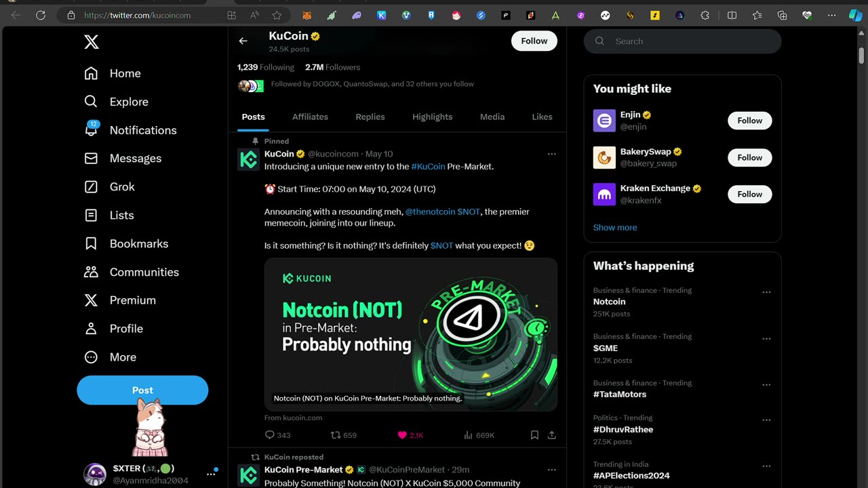Switch to the Media tab
Image resolution: width=868 pixels, height=488 pixels.
492,117
